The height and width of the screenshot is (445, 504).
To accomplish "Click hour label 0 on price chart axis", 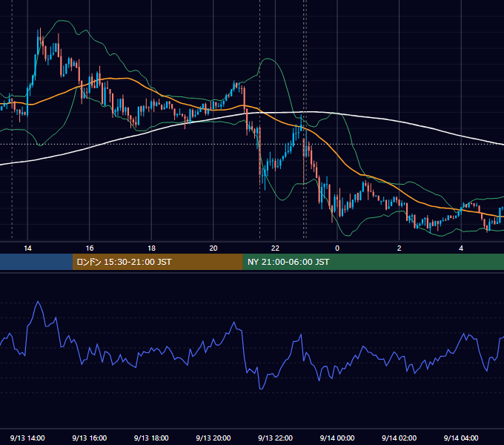I will click(x=337, y=248).
